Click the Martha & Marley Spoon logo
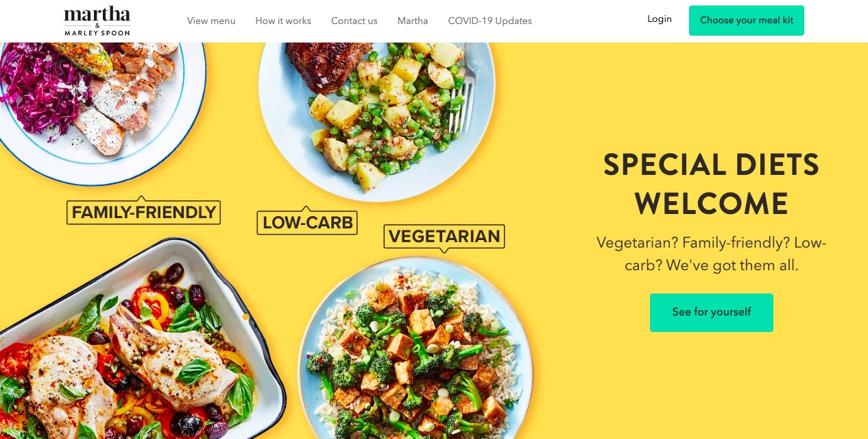The image size is (868, 439). click(97, 21)
